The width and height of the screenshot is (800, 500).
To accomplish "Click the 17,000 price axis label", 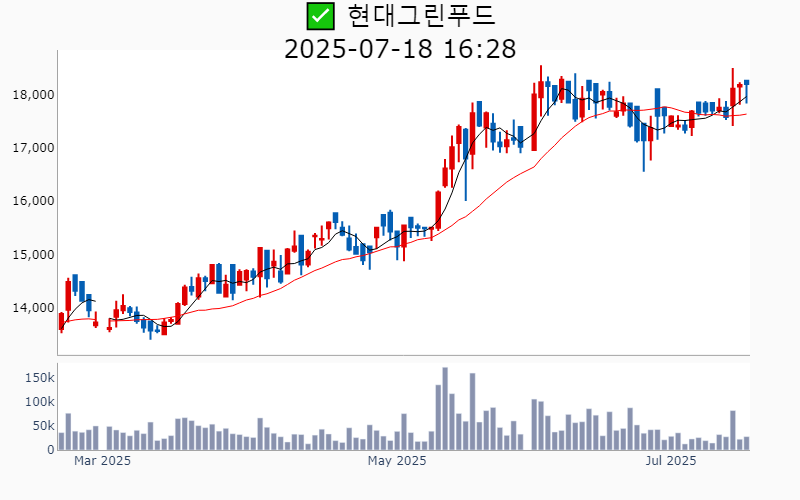I will (33, 148).
